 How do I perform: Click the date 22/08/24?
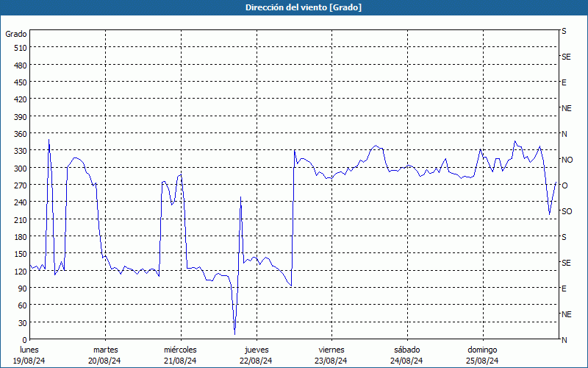[x=256, y=361]
